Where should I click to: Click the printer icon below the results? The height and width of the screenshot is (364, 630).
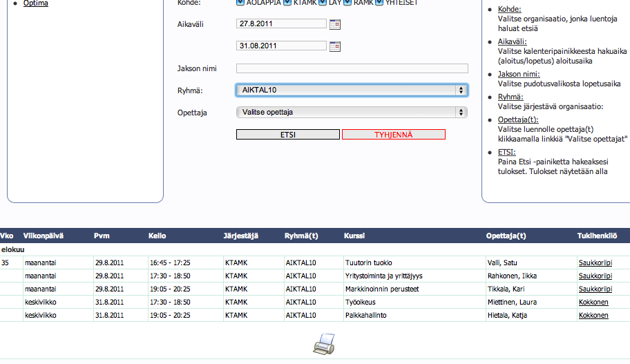point(325,343)
